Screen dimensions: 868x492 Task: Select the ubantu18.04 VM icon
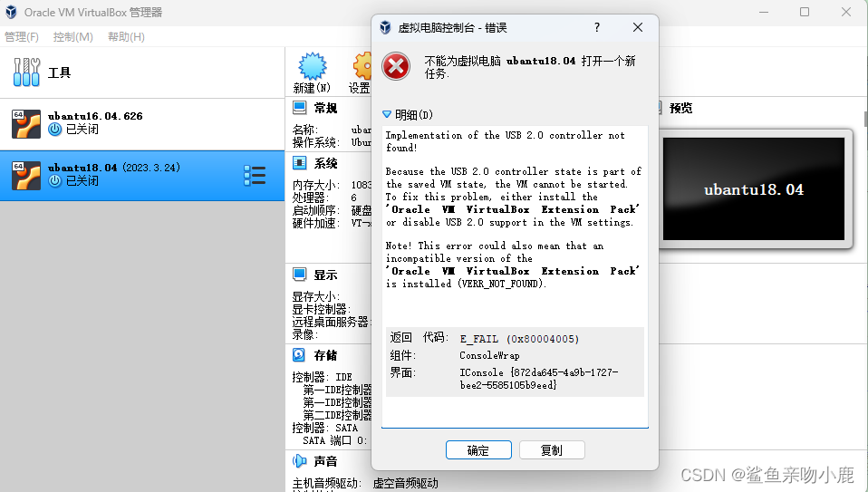(26, 176)
